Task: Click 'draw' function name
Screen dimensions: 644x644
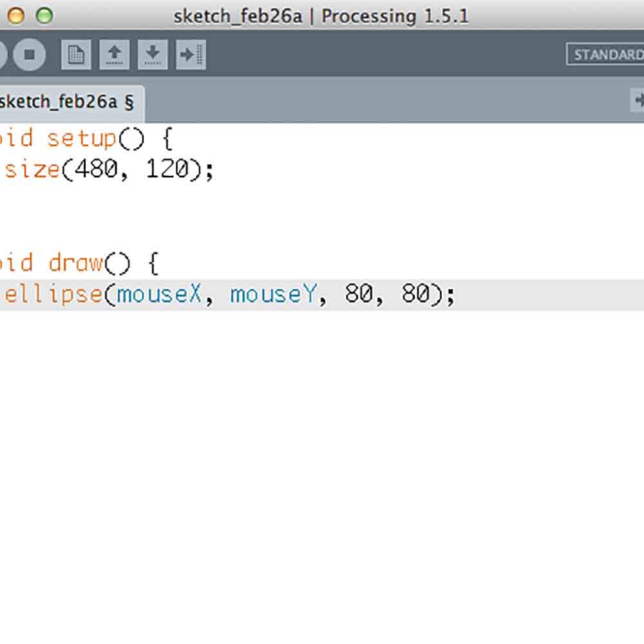Action: coord(75,263)
